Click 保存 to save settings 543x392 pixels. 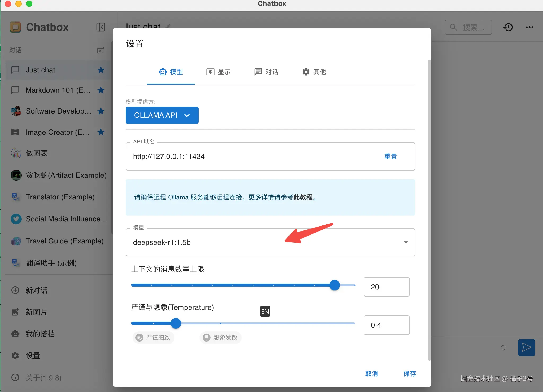pyautogui.click(x=410, y=374)
